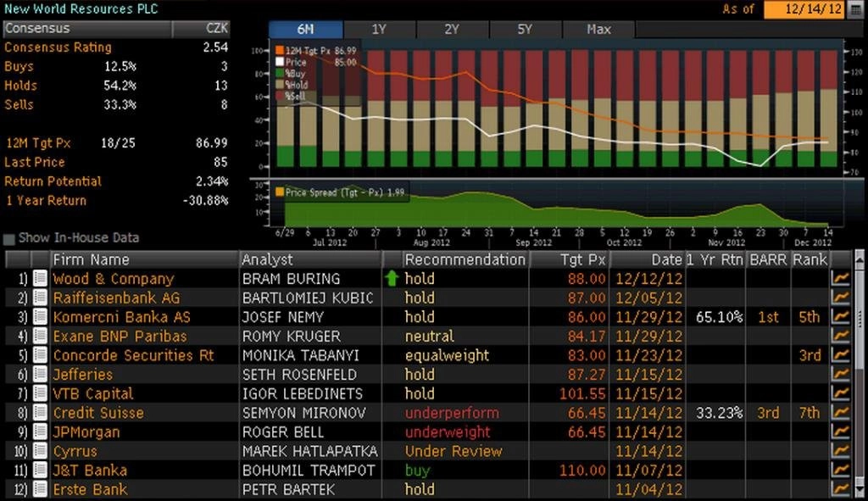868x501 pixels.
Task: Open the report document icon for Concorde Securities Rt
Action: pyautogui.click(x=40, y=355)
